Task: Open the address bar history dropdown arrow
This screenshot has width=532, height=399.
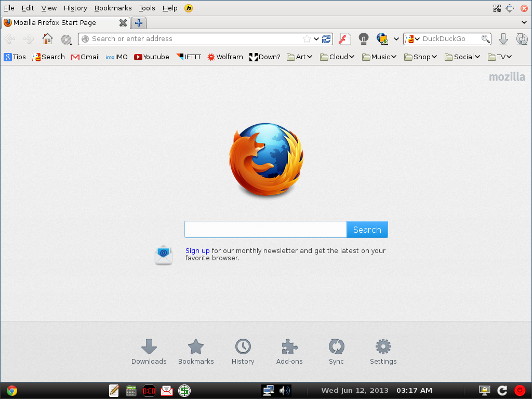Action: pos(316,39)
